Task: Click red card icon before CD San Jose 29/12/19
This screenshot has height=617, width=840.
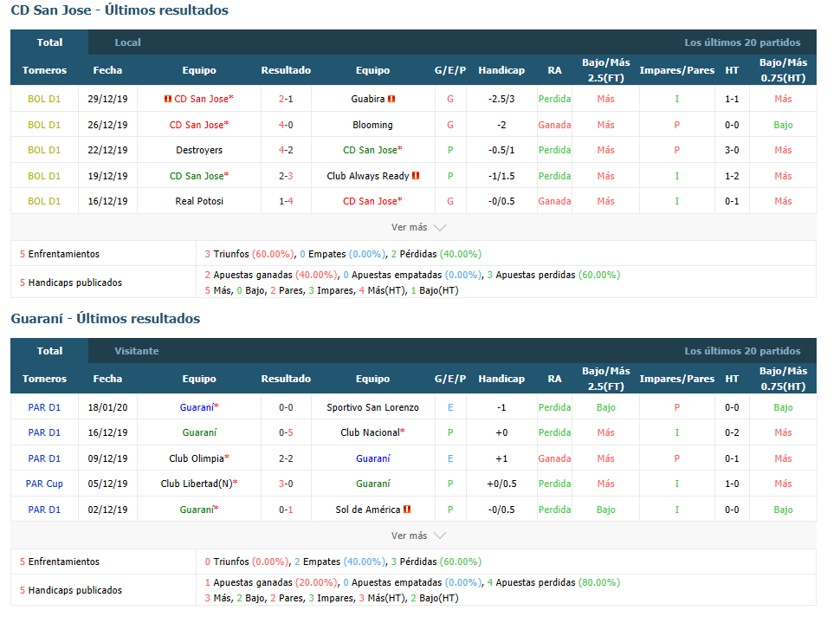Action: pyautogui.click(x=168, y=99)
